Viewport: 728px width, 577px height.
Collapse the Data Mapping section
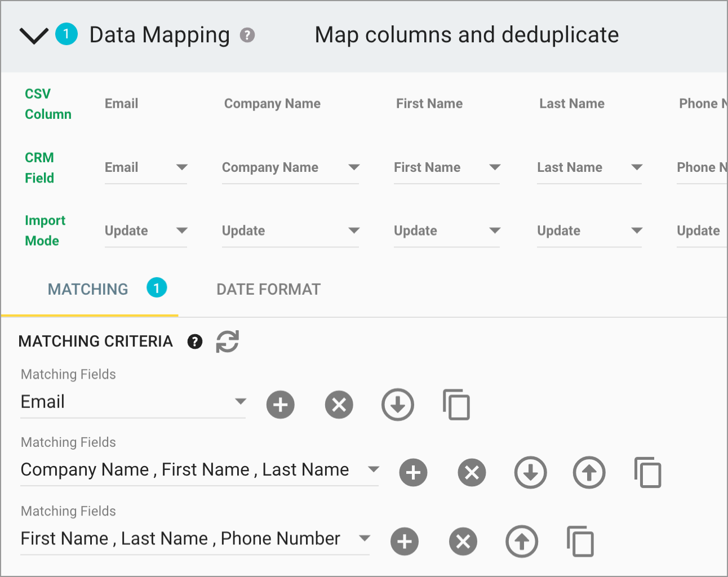33,35
